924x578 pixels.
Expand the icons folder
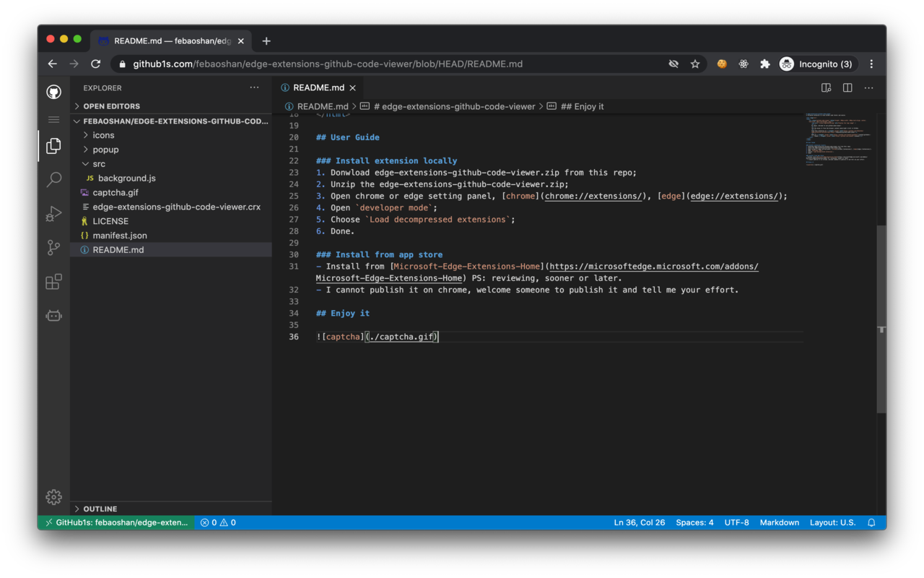[171, 135]
